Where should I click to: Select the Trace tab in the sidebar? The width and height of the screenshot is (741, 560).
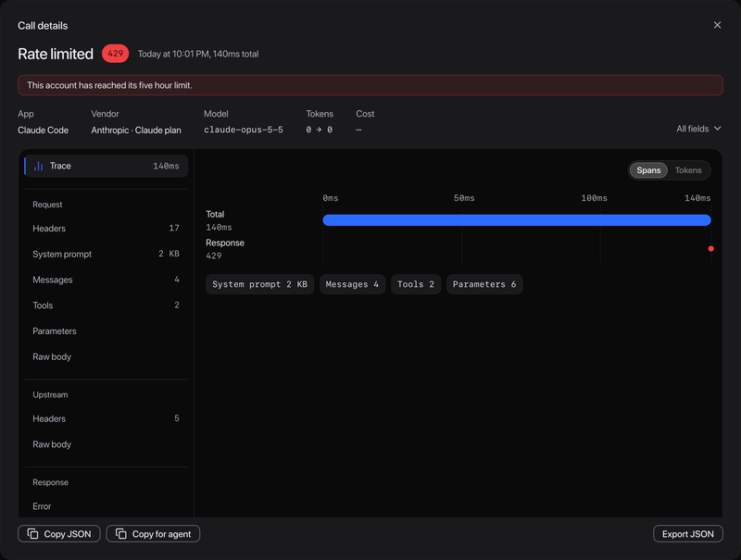pos(106,166)
